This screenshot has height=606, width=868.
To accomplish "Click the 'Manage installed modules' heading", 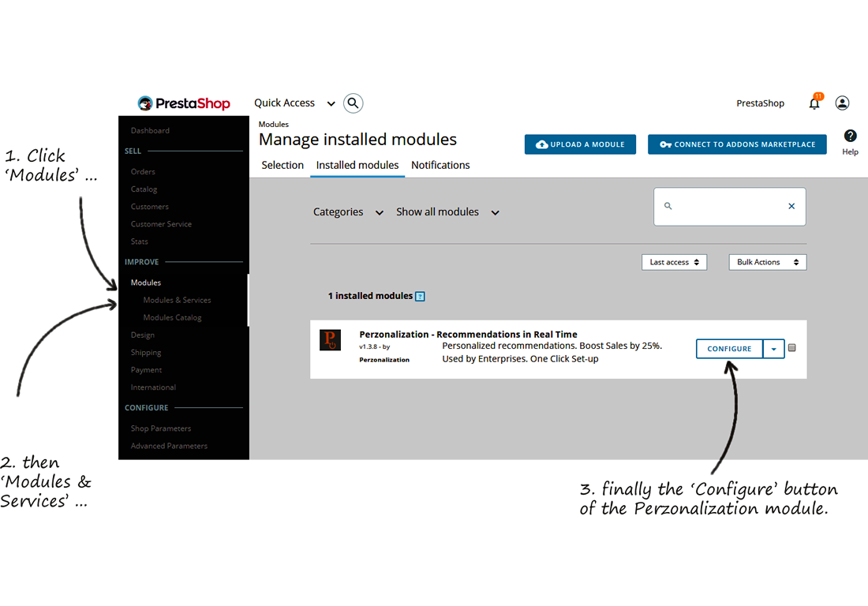I will click(357, 140).
